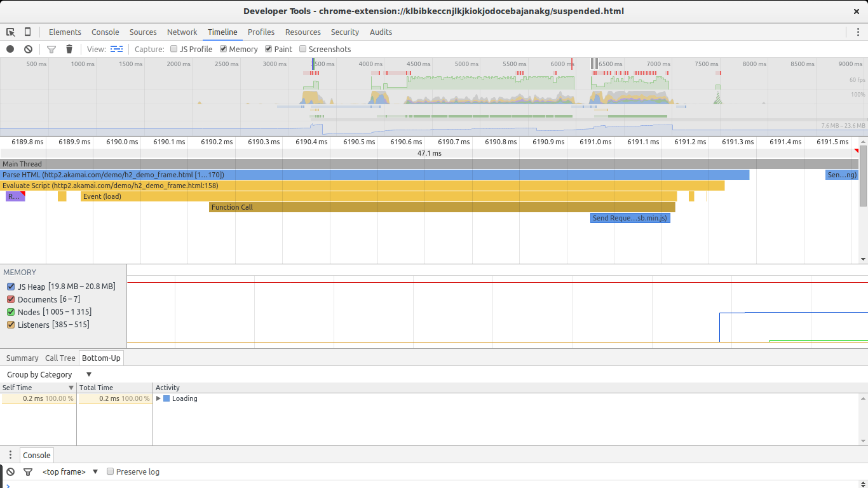Open the Call Tree tab
868x488 pixels.
[60, 358]
